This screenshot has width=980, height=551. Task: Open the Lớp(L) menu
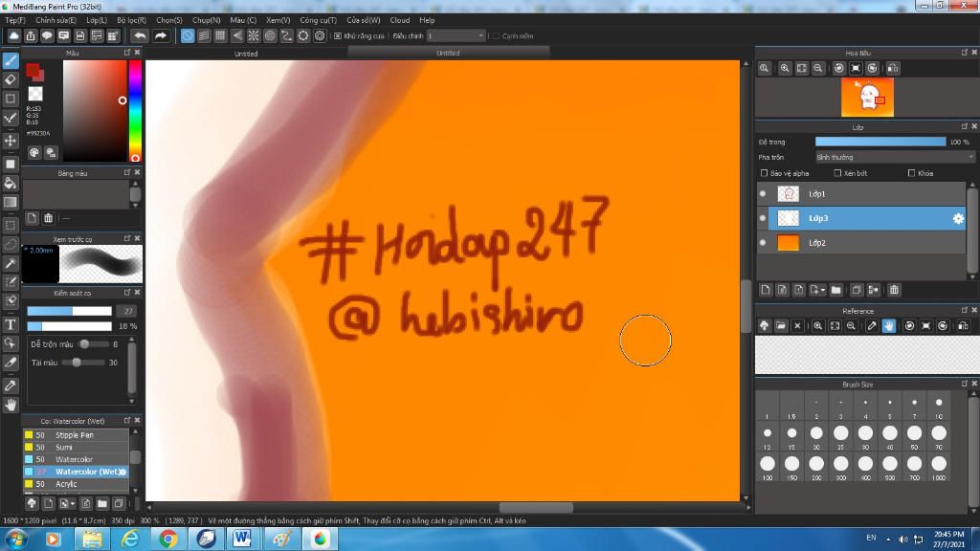[x=97, y=20]
